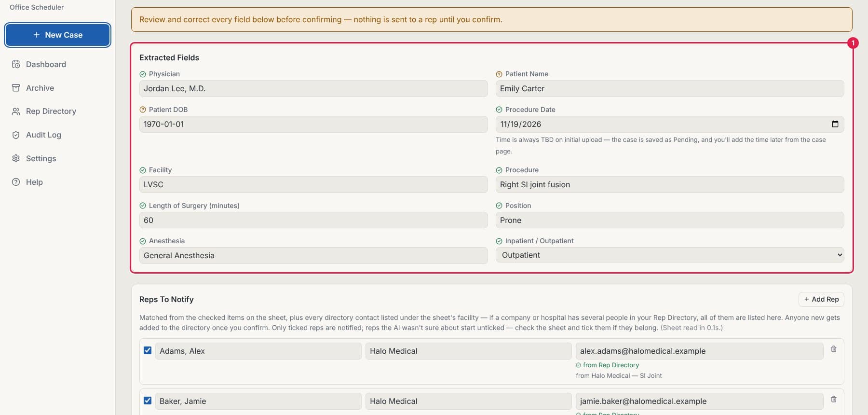Go to the Archive page

click(x=57, y=88)
